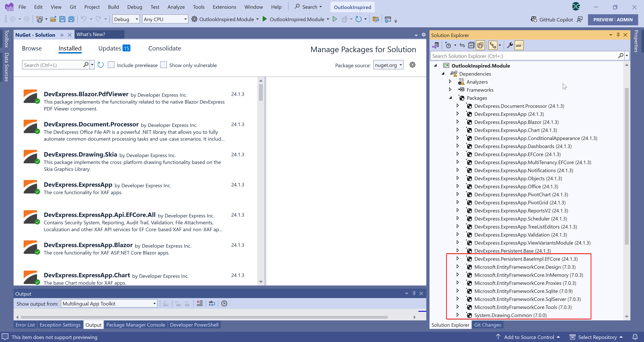Screen dimensions: 644x342
Task: Click the Undo arrow icon
Action: [84, 19]
